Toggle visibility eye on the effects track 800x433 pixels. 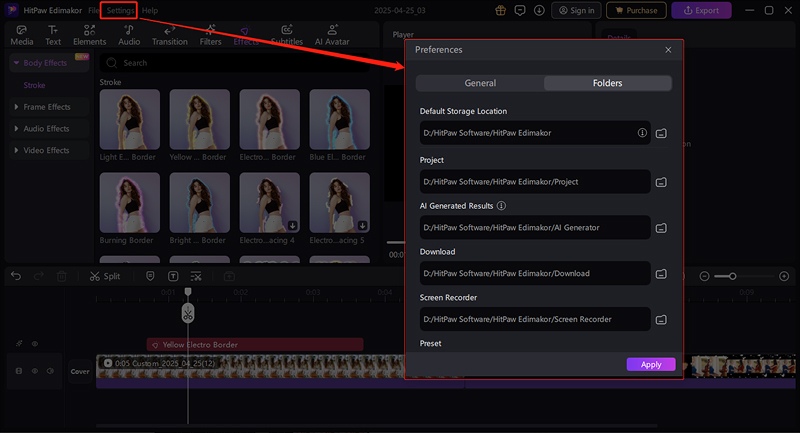click(x=35, y=344)
